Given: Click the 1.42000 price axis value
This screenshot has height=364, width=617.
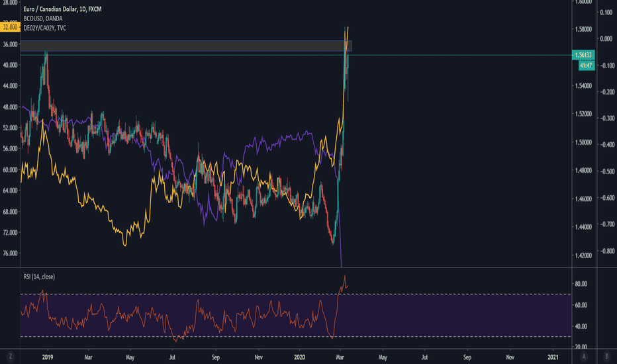Looking at the screenshot, I should coord(583,255).
